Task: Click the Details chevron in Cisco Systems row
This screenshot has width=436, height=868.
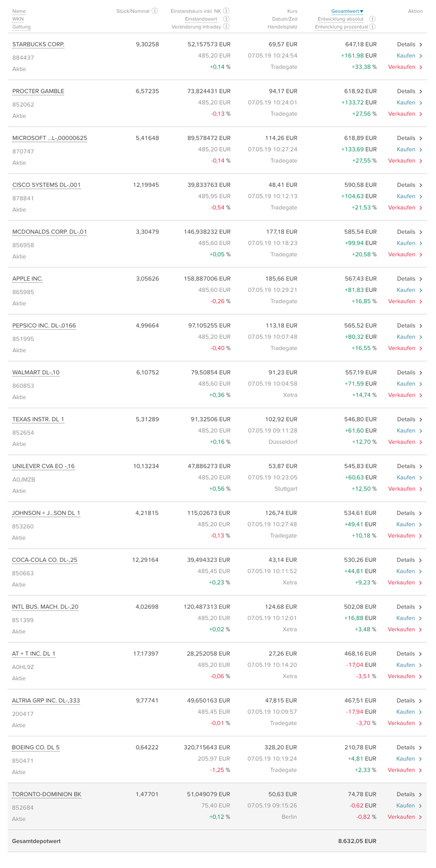Action: coord(421,185)
